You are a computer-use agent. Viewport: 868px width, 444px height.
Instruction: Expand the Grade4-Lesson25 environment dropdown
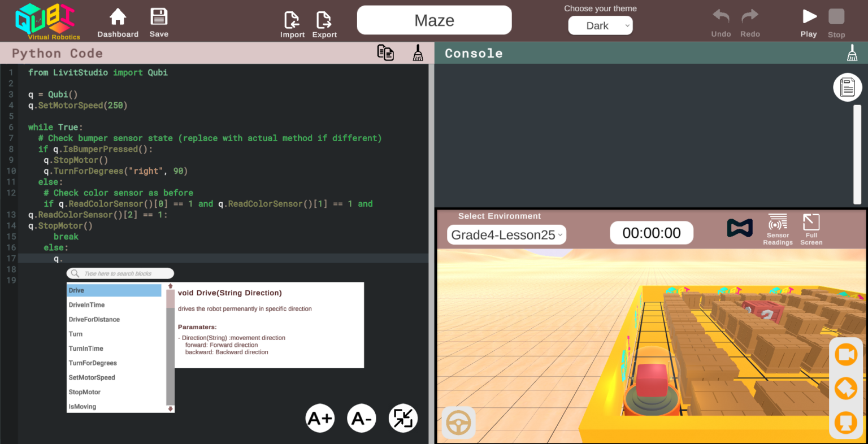pos(506,235)
